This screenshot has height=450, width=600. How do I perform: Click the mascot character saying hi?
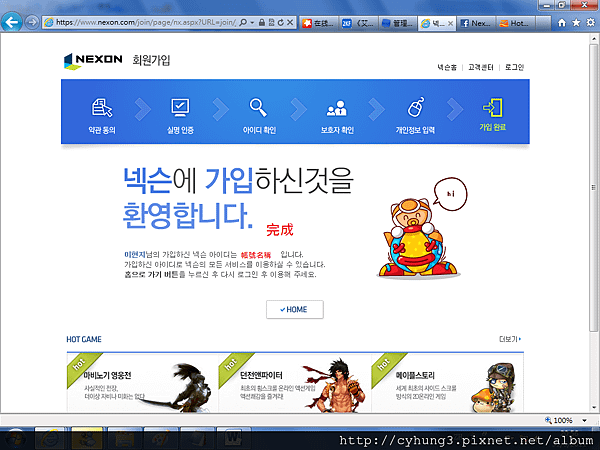point(418,237)
